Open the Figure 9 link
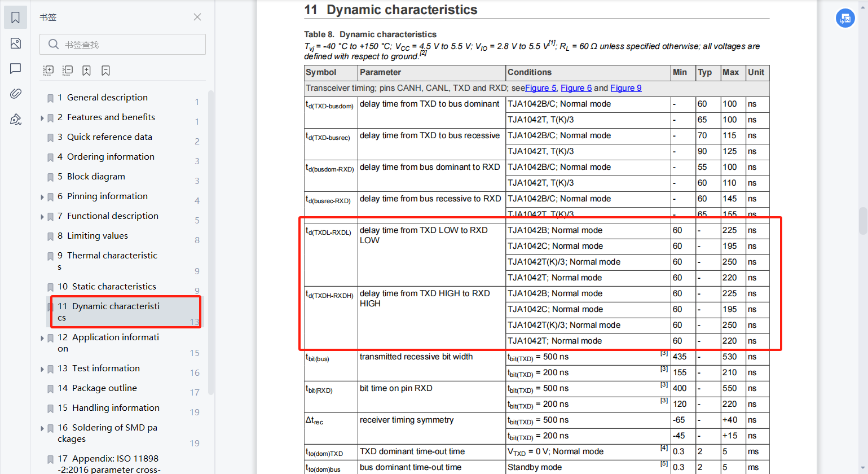 pyautogui.click(x=625, y=88)
